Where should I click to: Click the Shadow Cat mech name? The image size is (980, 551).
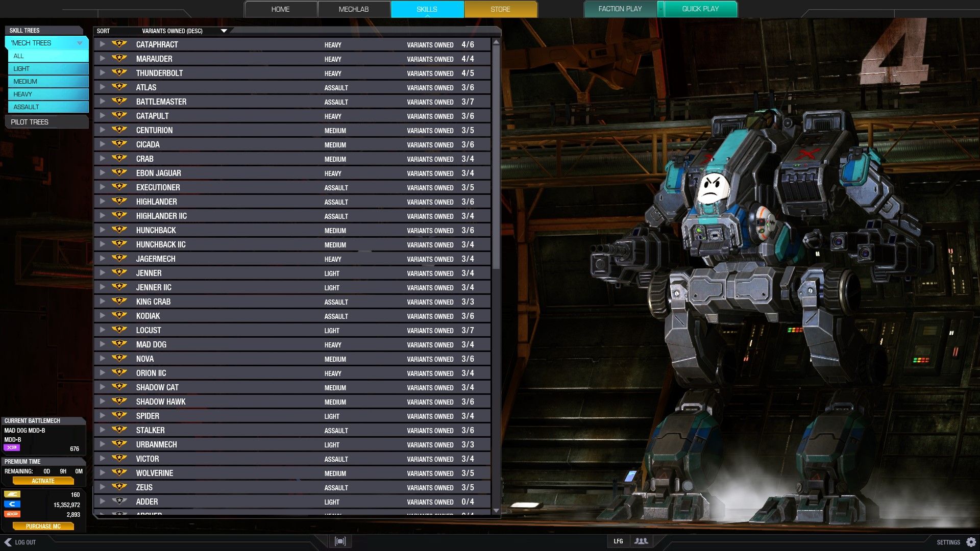pos(157,387)
